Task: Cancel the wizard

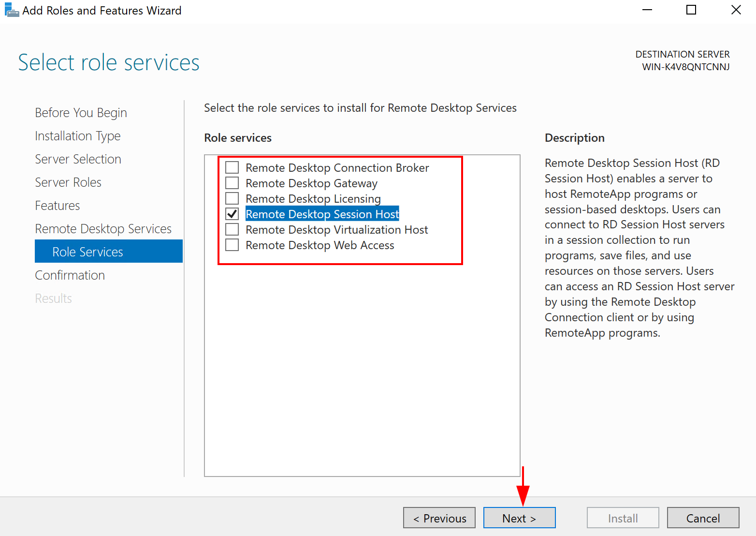Action: point(703,518)
